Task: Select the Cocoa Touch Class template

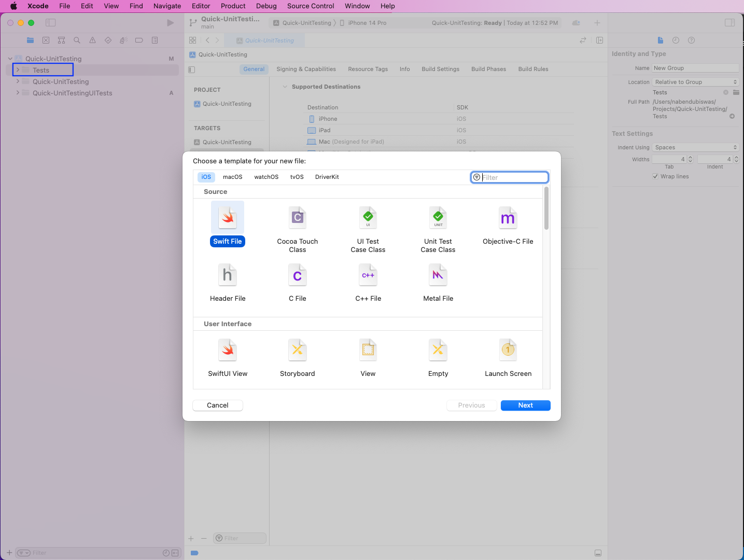Action: click(x=298, y=229)
